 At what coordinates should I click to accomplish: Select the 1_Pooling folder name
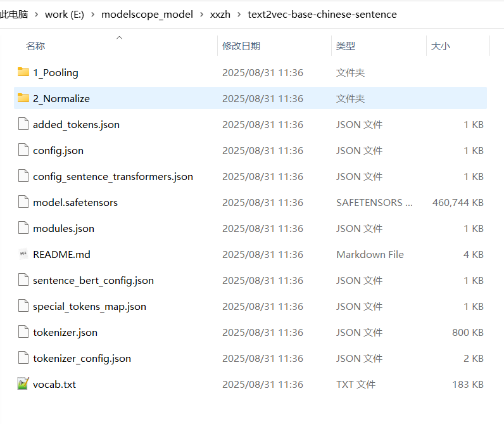pyautogui.click(x=56, y=73)
